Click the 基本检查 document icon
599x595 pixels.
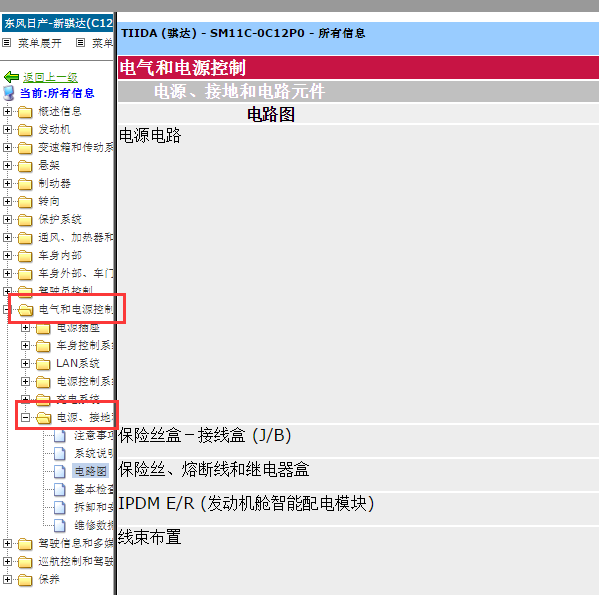(x=60, y=490)
